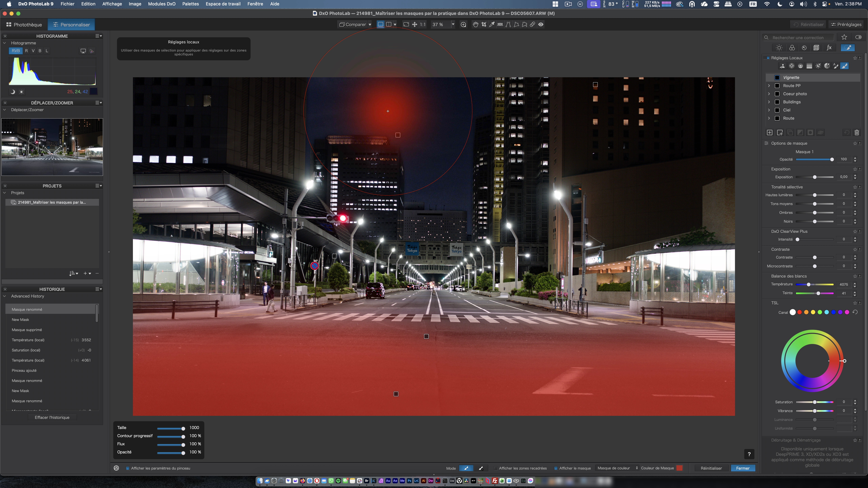Image resolution: width=868 pixels, height=488 pixels.
Task: Click the Fermer button
Action: pyautogui.click(x=743, y=468)
